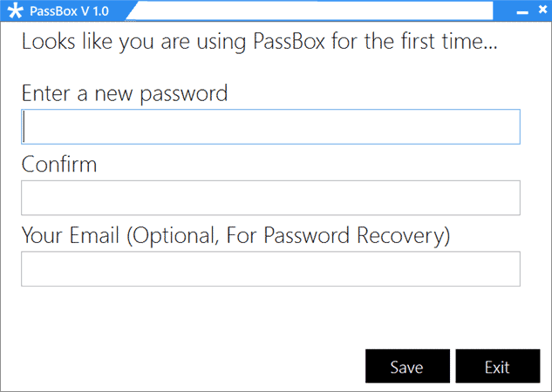The height and width of the screenshot is (392, 552).
Task: Select the Confirm password text box
Action: tap(270, 198)
